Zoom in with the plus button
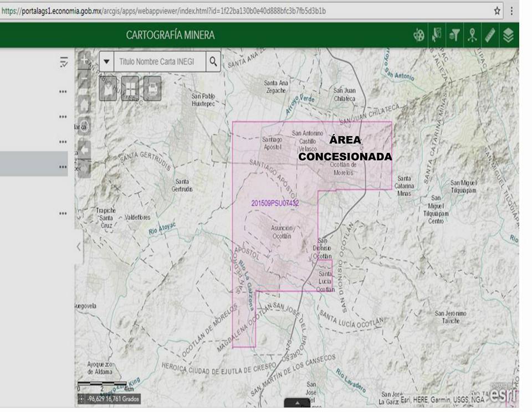Viewport: 532px width, 412px height. (84, 59)
